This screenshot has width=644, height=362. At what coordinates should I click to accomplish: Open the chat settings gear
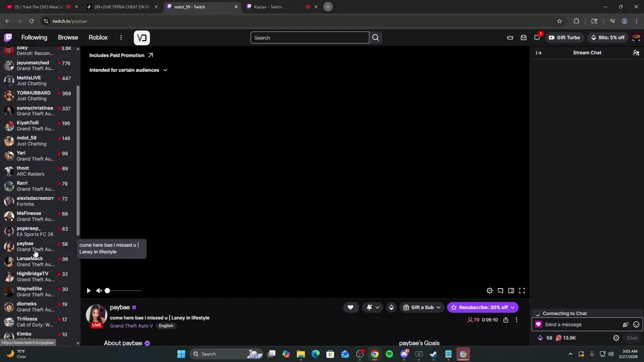point(616,338)
